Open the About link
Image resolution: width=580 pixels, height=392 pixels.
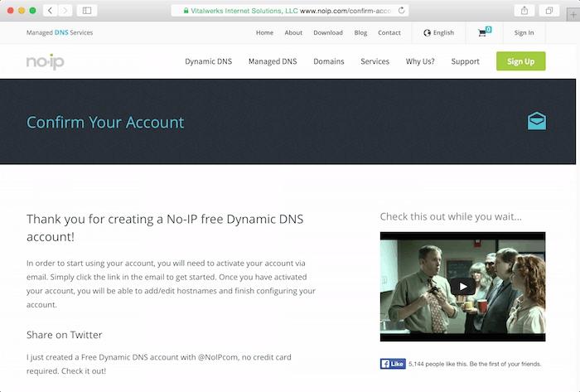pyautogui.click(x=293, y=32)
